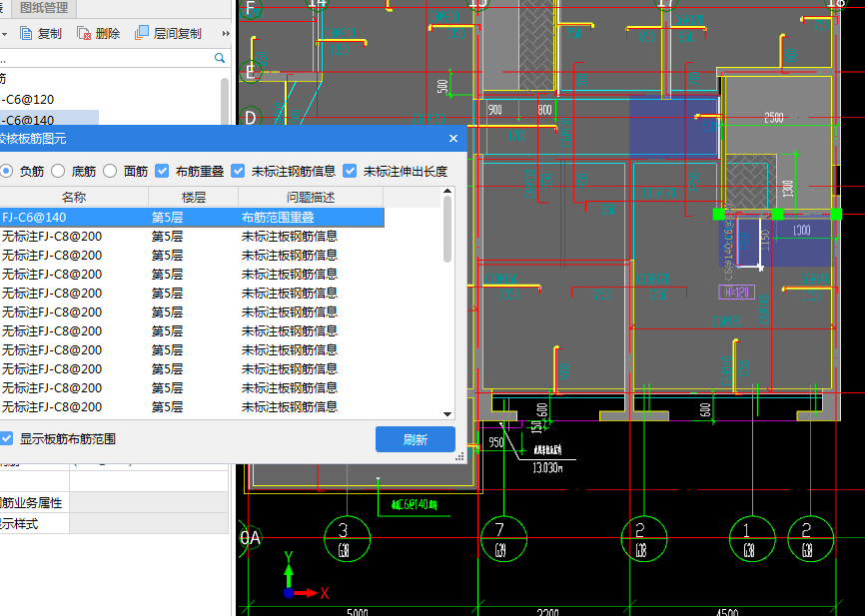
Task: Click the 名称 column header
Action: [74, 197]
